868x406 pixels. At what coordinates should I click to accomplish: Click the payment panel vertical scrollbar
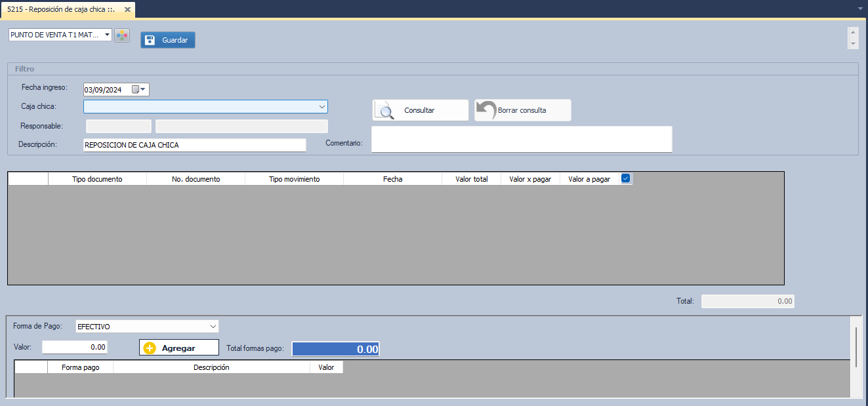(856, 348)
